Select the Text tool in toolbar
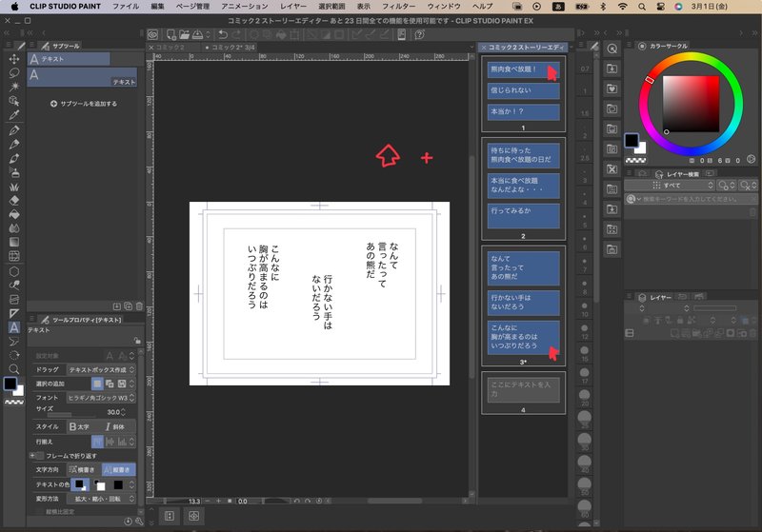 tap(14, 327)
